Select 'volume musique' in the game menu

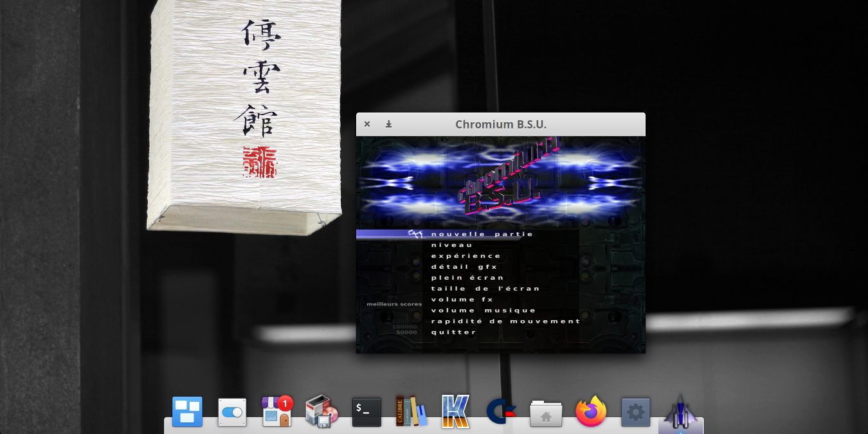click(x=483, y=311)
